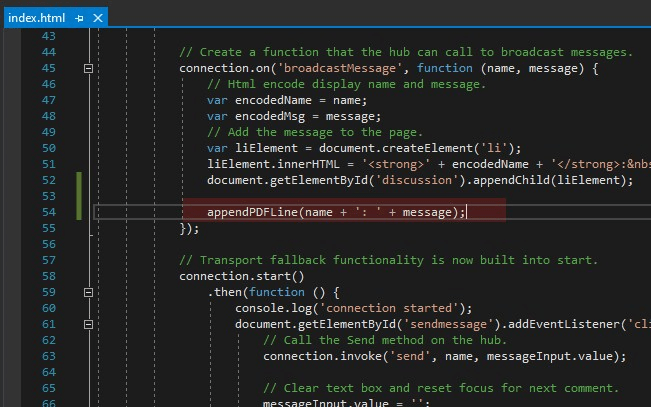This screenshot has width=651, height=407.
Task: Click the 'sendmessage' string on line 61
Action: 448,324
